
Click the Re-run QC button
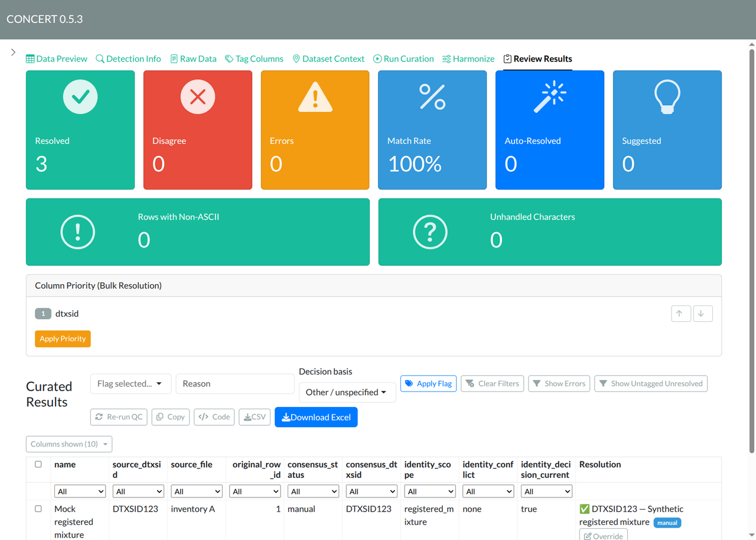click(119, 417)
